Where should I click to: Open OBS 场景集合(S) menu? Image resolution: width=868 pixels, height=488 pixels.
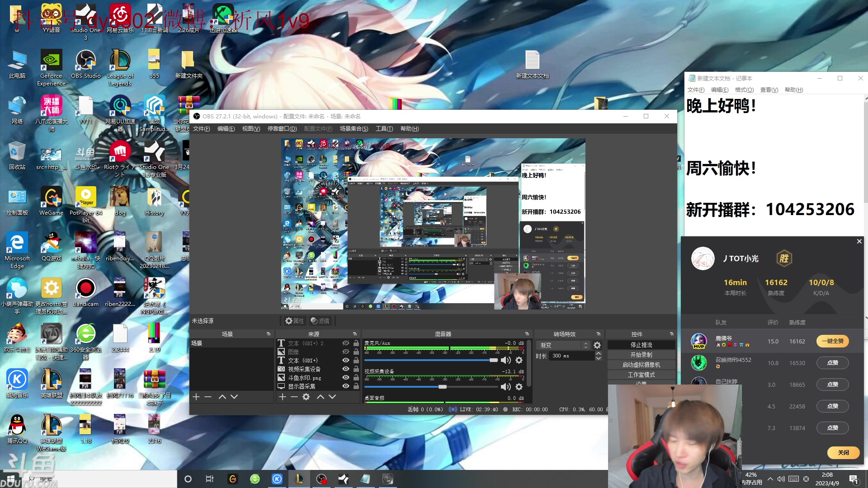354,129
